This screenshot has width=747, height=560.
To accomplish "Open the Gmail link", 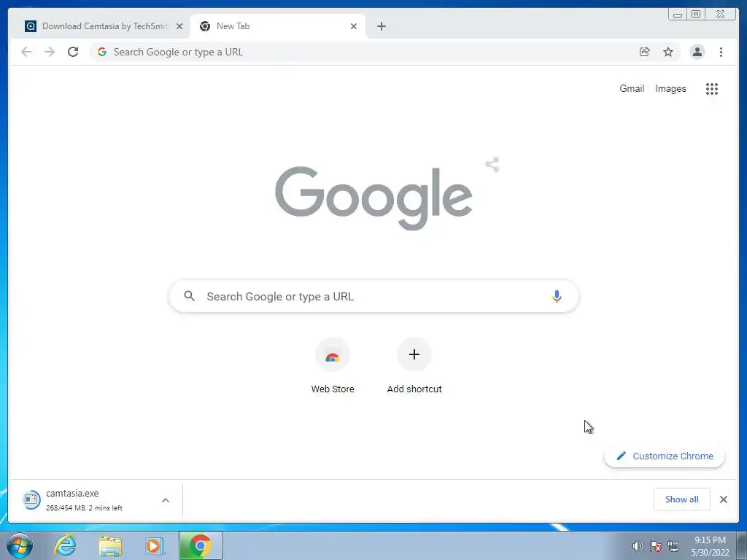I will (x=632, y=88).
